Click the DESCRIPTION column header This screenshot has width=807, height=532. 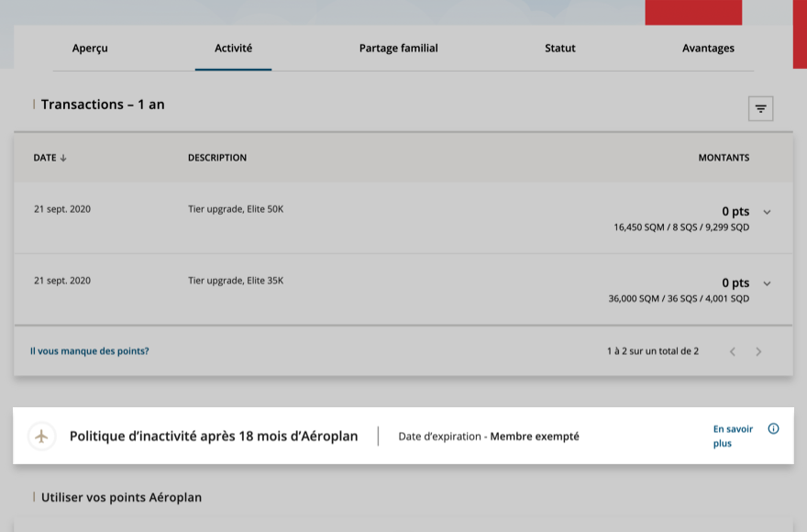click(217, 158)
